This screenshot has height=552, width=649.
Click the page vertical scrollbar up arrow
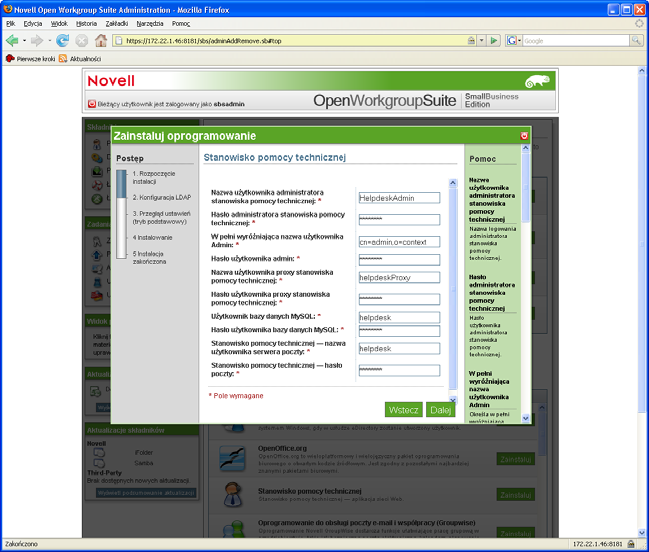coord(642,71)
